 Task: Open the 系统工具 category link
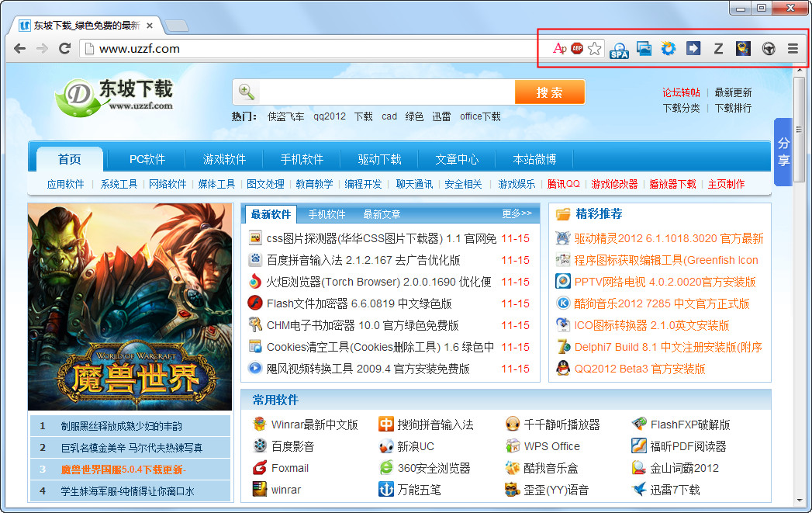tap(119, 184)
